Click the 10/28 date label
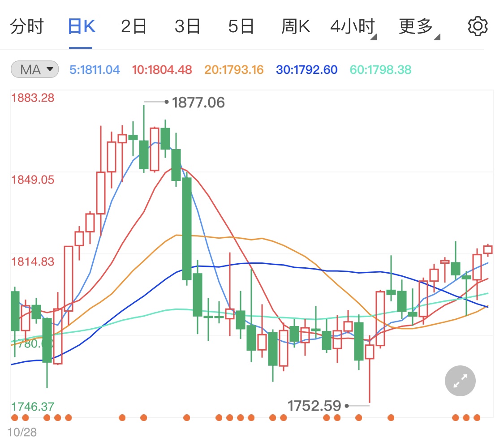 point(22,433)
